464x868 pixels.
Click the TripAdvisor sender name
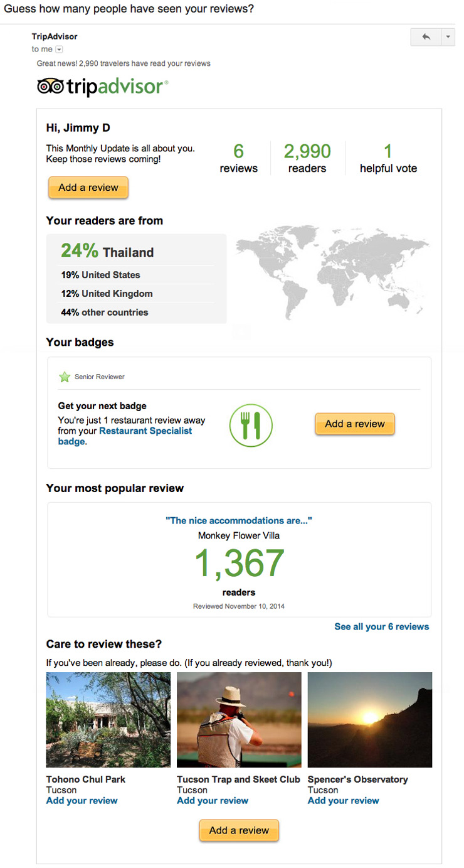coord(55,36)
